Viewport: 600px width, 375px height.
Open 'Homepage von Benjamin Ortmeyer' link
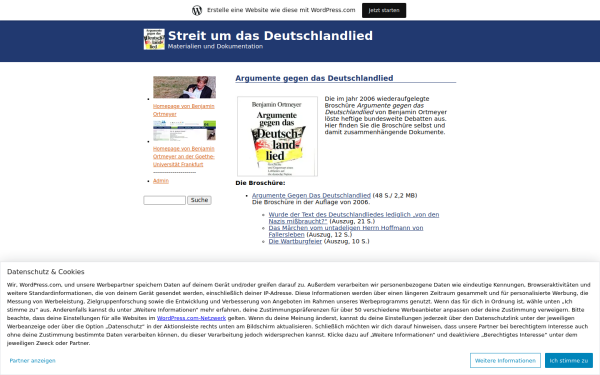(x=184, y=110)
